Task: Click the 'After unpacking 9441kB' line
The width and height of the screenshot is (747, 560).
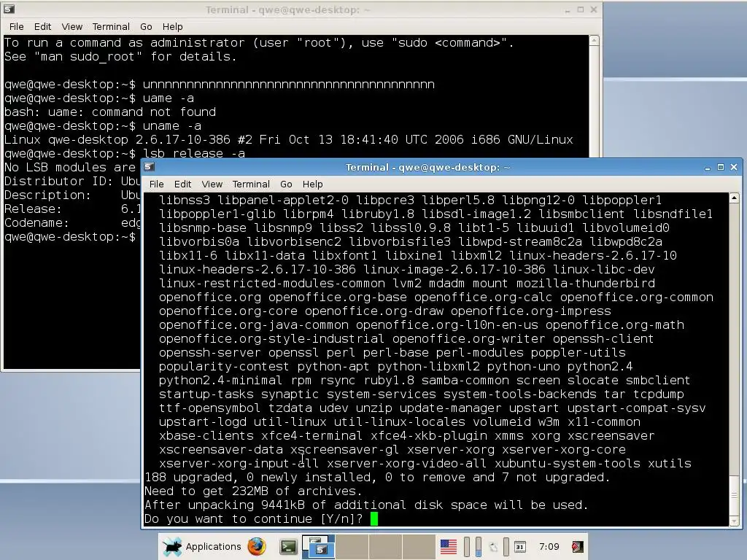Action: pyautogui.click(x=366, y=505)
